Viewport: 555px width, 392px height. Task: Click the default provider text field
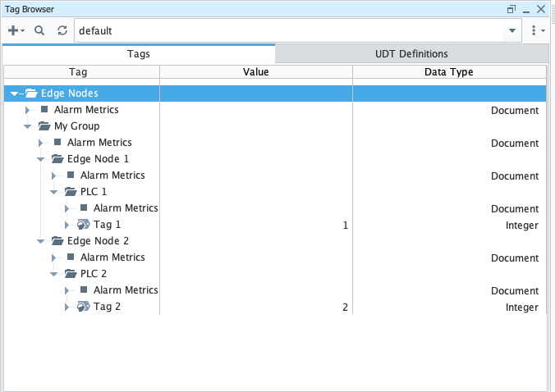pyautogui.click(x=287, y=30)
